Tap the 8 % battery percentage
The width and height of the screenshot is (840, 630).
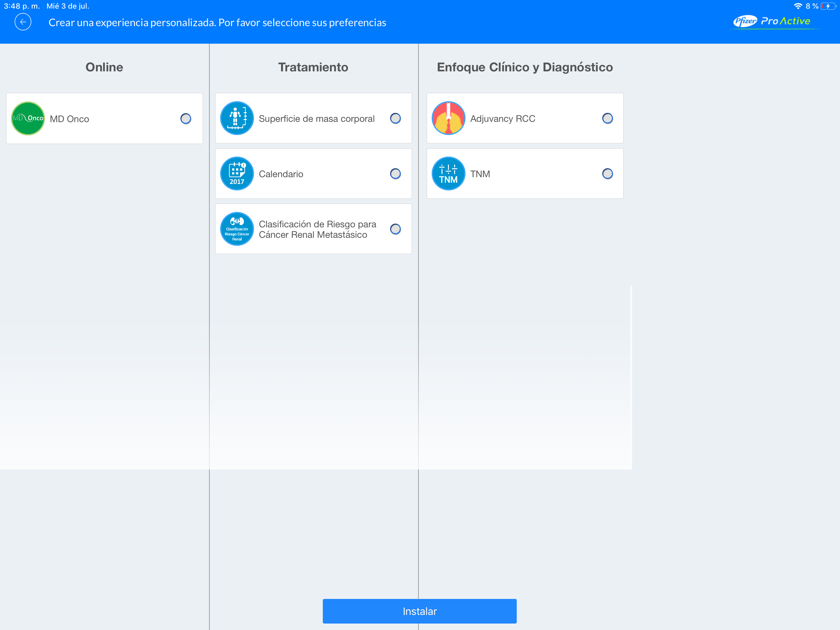pos(812,6)
